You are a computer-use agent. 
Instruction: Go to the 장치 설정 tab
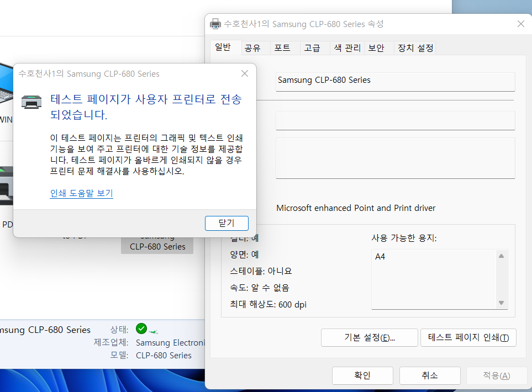pyautogui.click(x=415, y=48)
